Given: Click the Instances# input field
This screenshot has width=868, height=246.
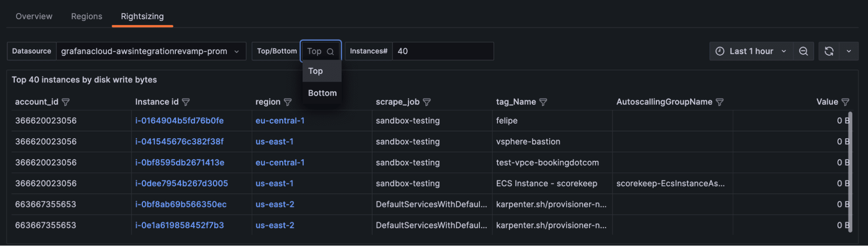Looking at the screenshot, I should pyautogui.click(x=443, y=51).
